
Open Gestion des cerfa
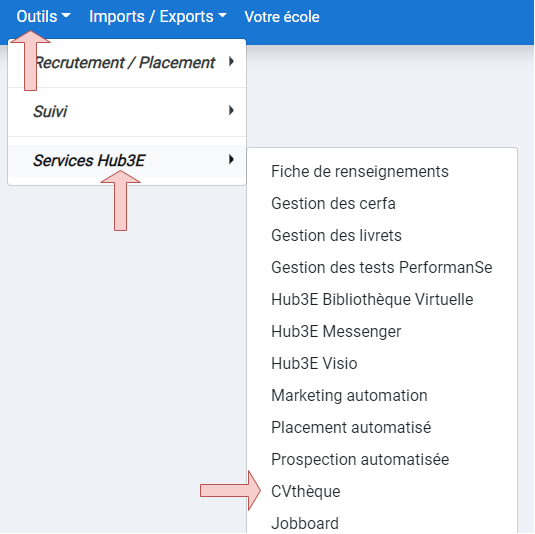click(333, 203)
